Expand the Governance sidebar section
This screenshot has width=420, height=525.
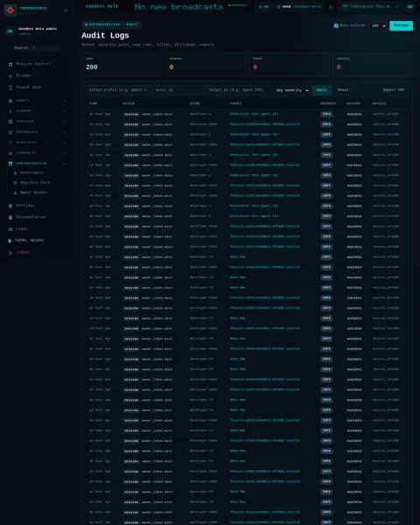click(37, 132)
